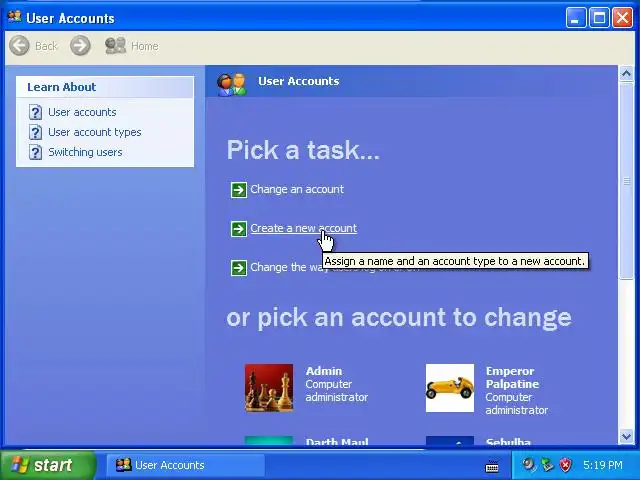Click green arrow next to Change an account
Viewport: 640px width, 480px height.
[x=239, y=190]
